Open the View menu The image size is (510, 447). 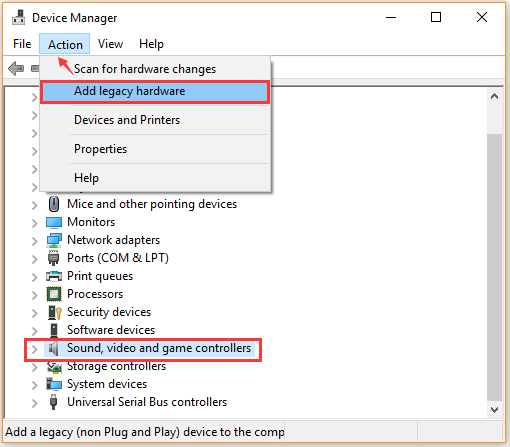click(110, 44)
